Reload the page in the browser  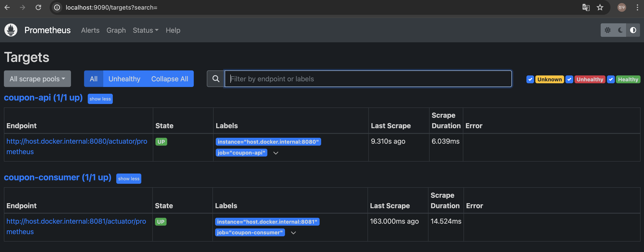[38, 7]
